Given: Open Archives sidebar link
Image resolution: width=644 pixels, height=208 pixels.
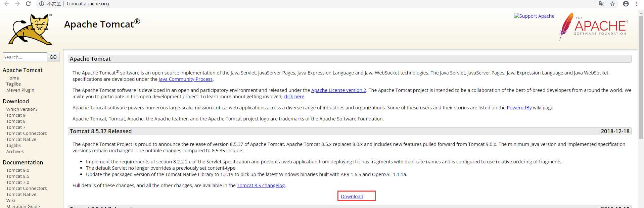Looking at the screenshot, I should [x=15, y=151].
